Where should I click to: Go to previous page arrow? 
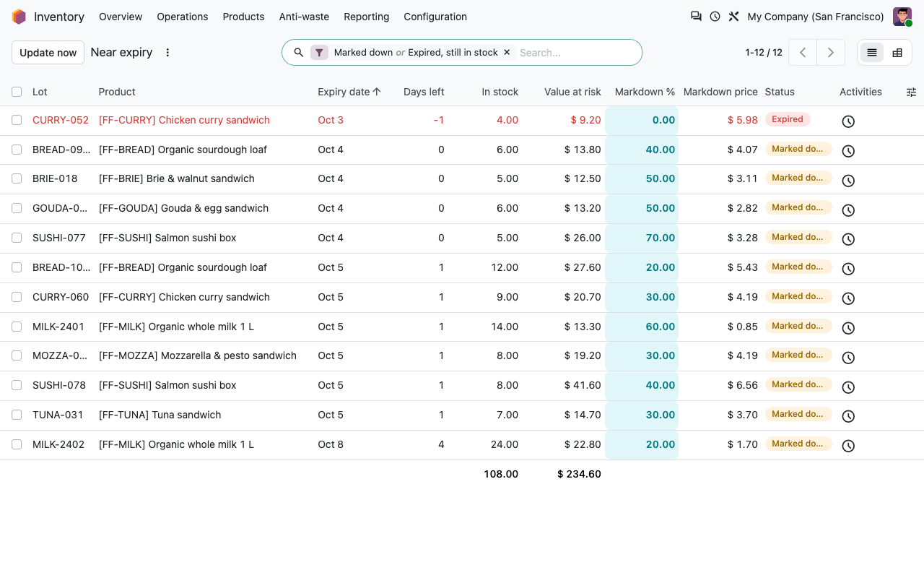(803, 53)
